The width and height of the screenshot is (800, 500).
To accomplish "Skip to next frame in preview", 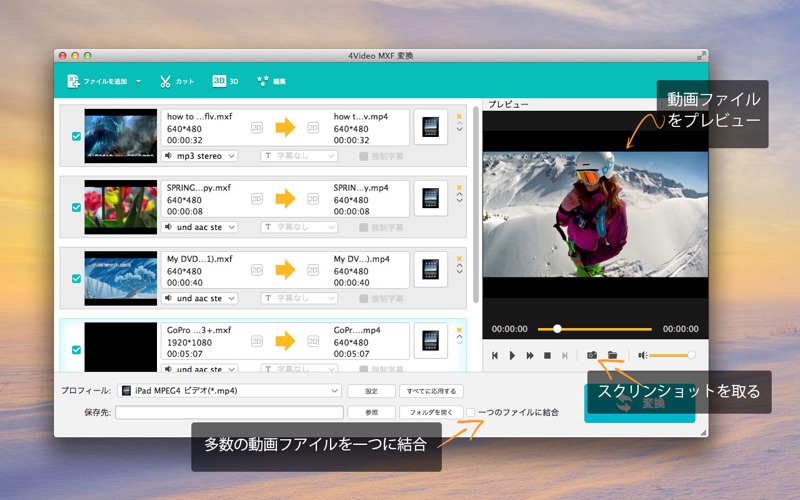I will coord(565,356).
